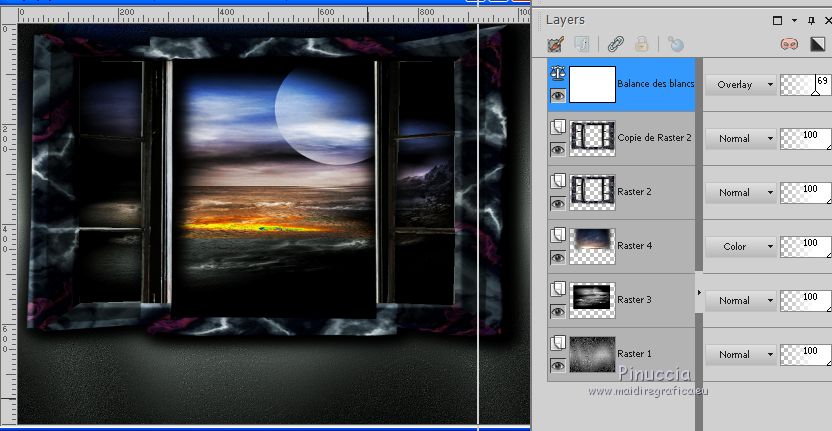The image size is (832, 431).
Task: Toggle visibility of Raster 4 layer
Action: pyautogui.click(x=558, y=258)
